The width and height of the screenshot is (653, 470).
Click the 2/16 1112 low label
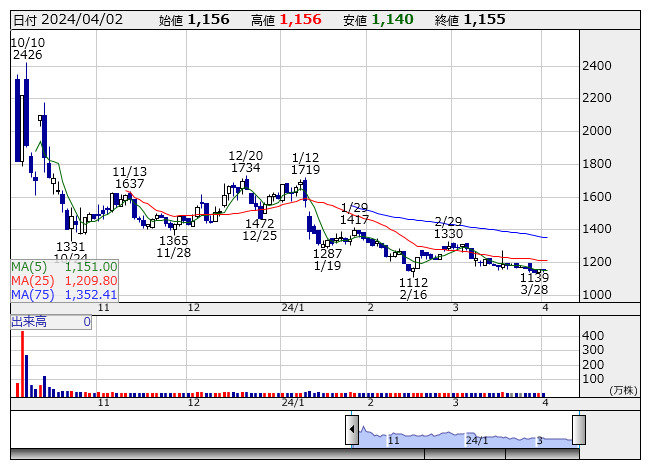click(412, 289)
